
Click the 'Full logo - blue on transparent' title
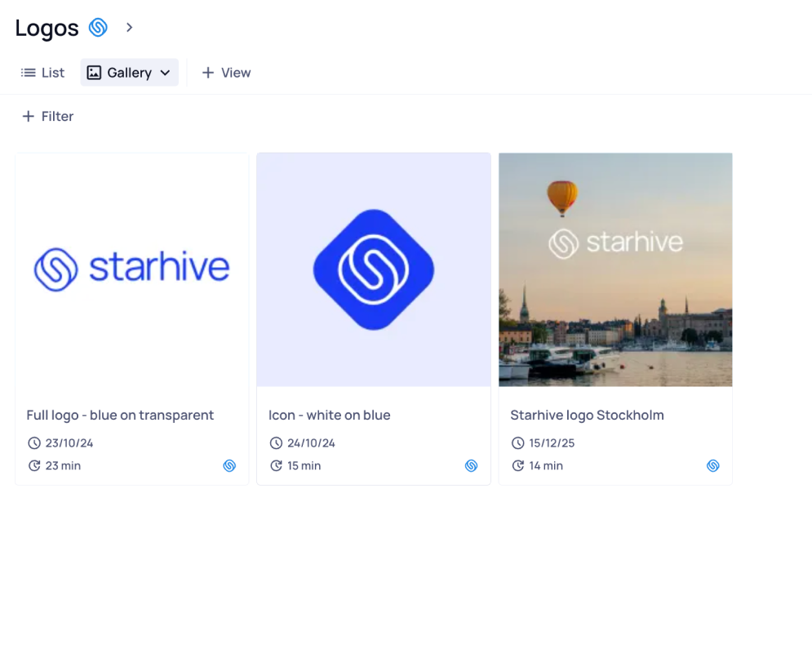(120, 415)
